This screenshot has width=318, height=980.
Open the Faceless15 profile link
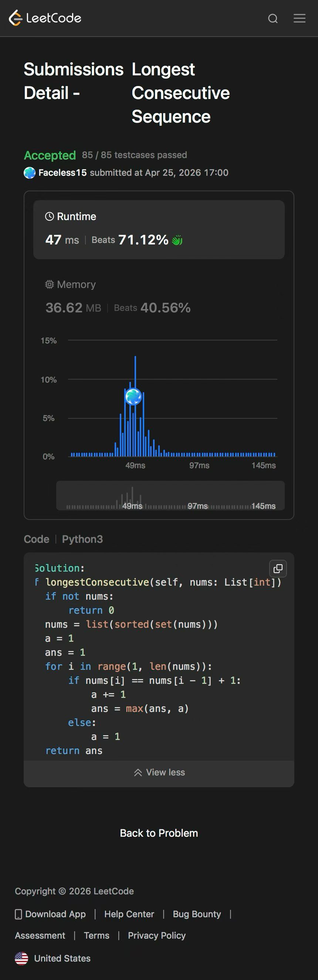click(x=62, y=173)
